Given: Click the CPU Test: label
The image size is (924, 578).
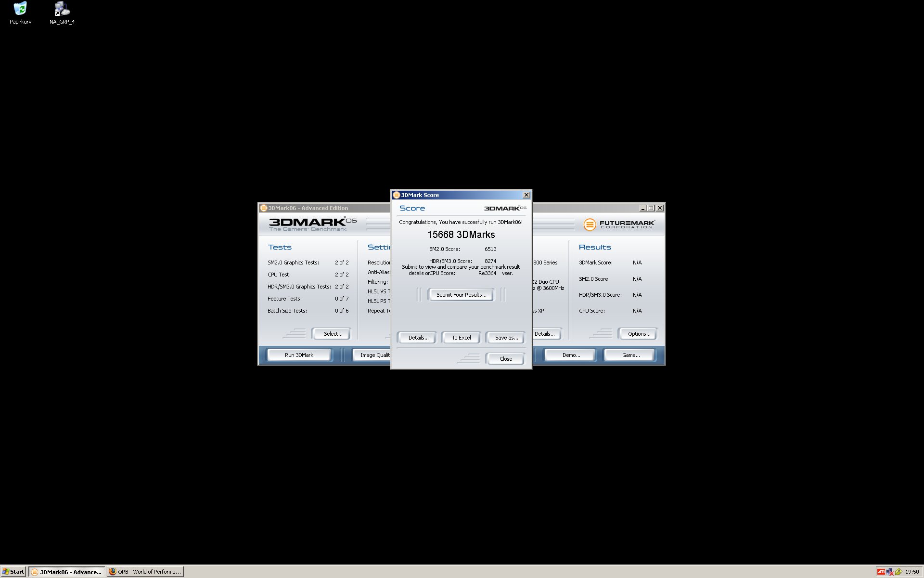Looking at the screenshot, I should click(279, 275).
